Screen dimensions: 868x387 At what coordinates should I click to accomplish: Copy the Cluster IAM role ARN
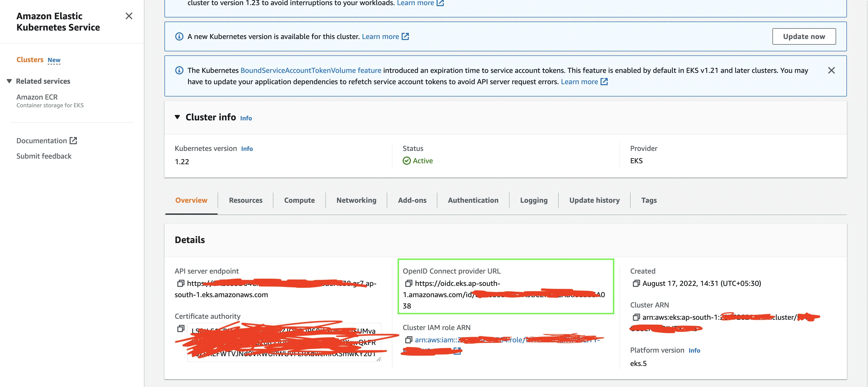[x=408, y=340]
